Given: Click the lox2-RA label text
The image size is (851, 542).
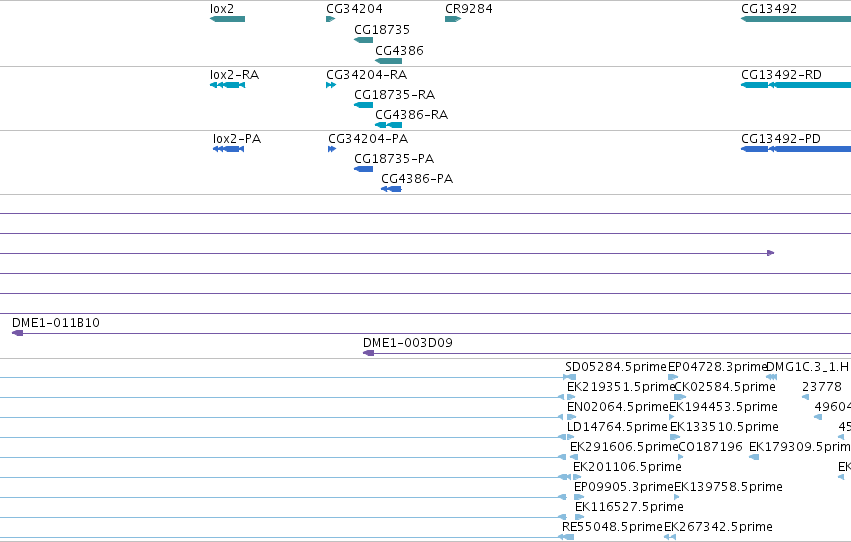Looking at the screenshot, I should click(234, 74).
